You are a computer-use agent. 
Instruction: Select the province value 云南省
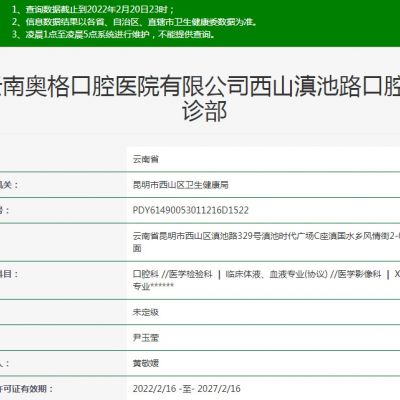[146, 159]
